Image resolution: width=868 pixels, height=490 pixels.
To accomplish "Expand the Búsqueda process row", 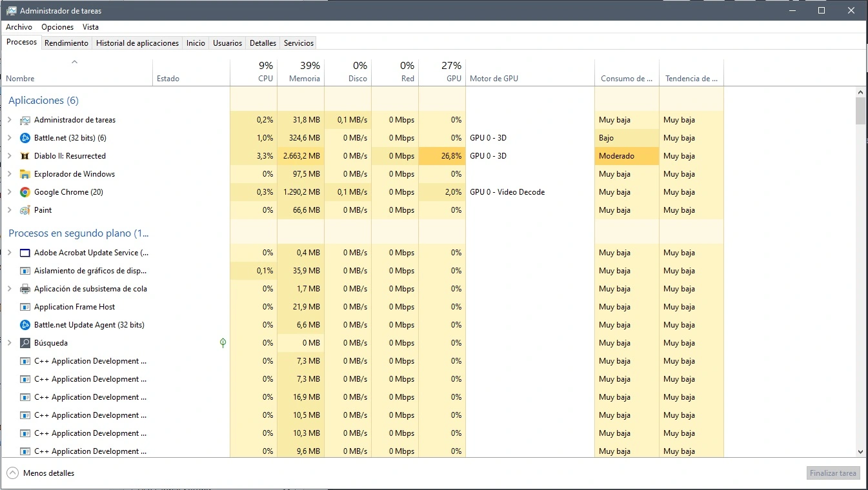I will coord(9,343).
